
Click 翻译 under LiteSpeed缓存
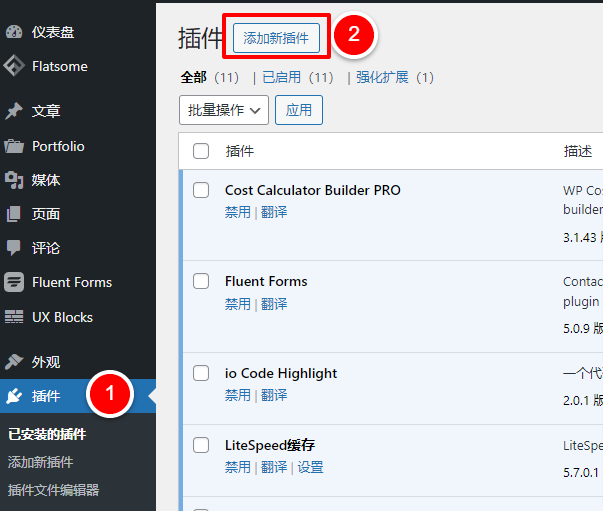pos(274,467)
